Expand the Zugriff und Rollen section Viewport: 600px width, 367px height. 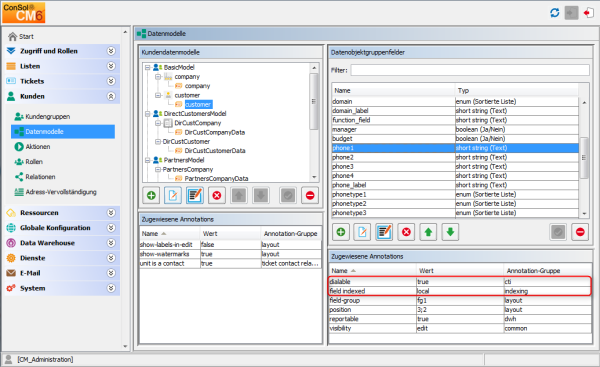(111, 51)
